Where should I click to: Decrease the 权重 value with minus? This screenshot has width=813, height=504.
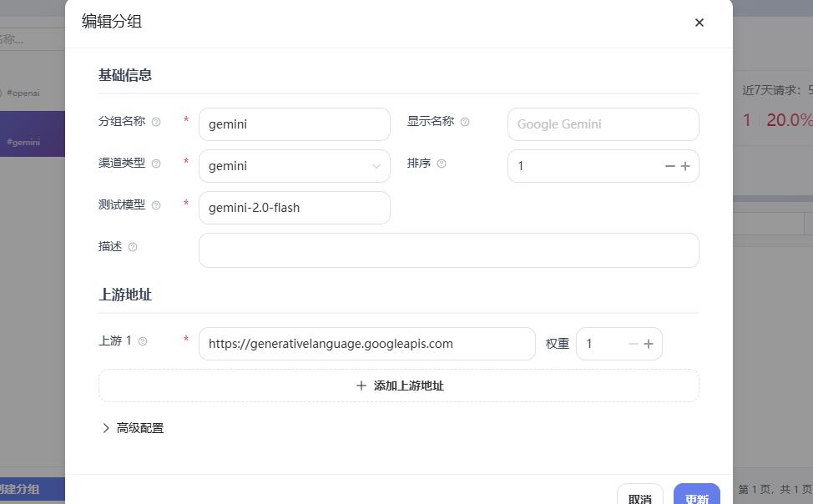(633, 344)
